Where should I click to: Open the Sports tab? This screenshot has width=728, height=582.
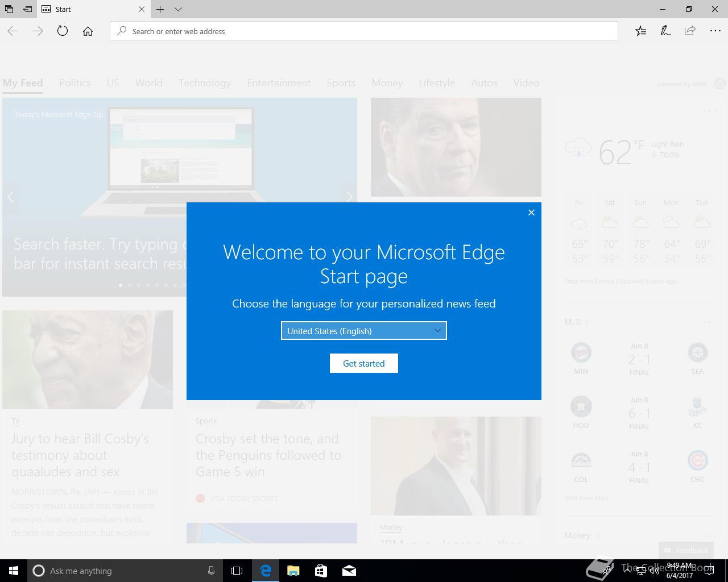341,83
